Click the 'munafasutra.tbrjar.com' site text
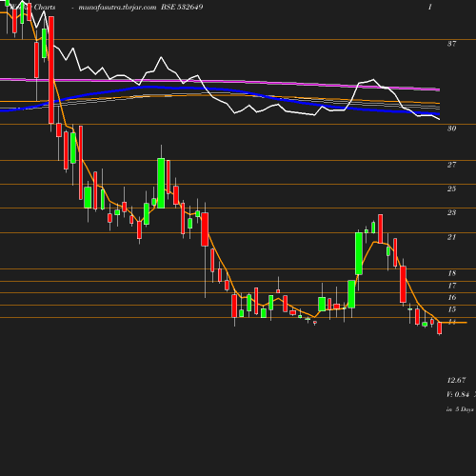 coord(117,8)
